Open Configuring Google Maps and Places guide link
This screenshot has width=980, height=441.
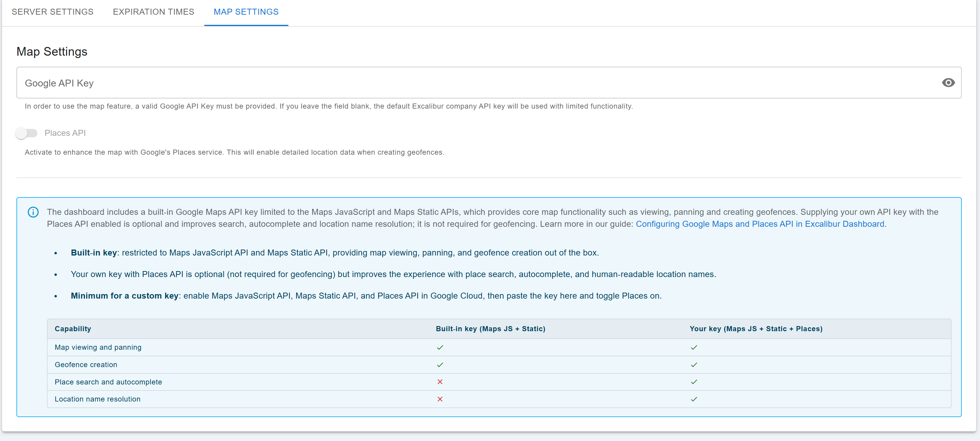pos(760,224)
